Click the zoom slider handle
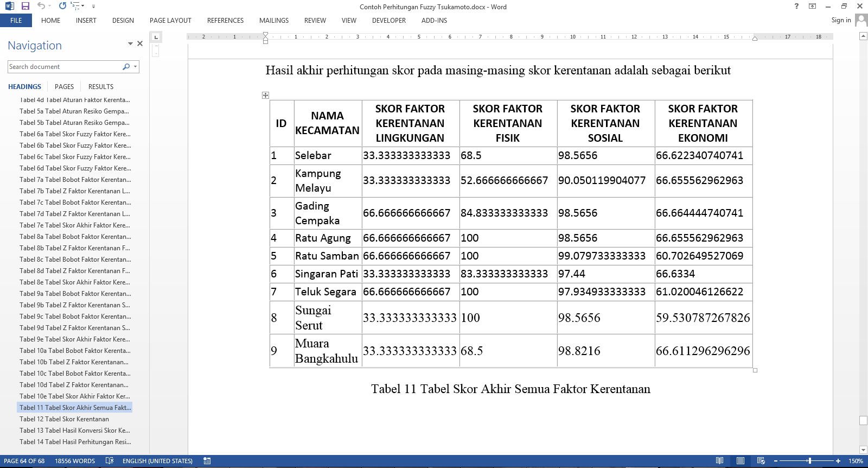The height and width of the screenshot is (468, 868). click(809, 461)
